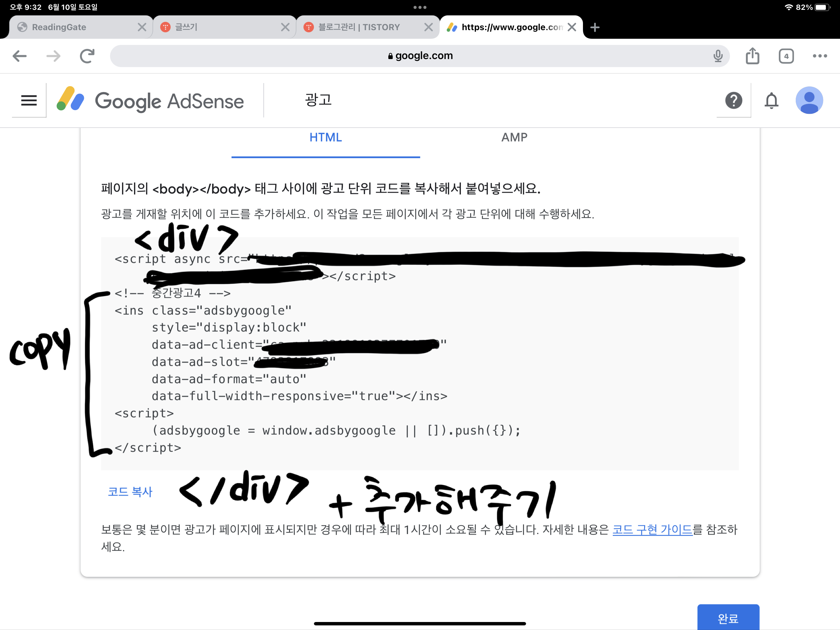Select the HTML code tab

point(325,138)
